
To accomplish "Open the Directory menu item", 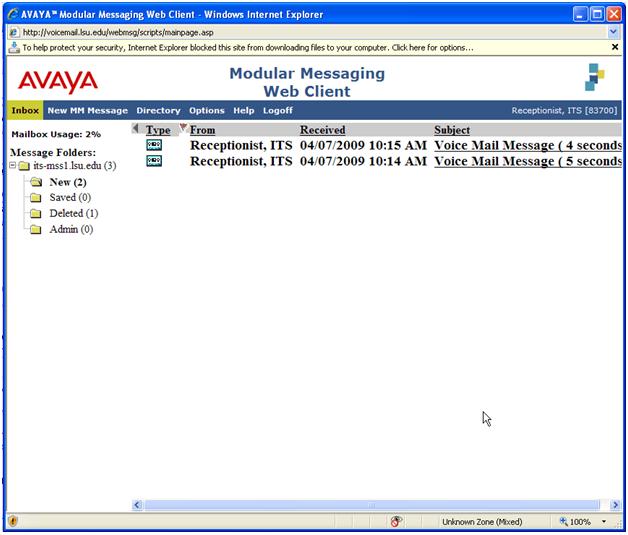I will coord(158,111).
